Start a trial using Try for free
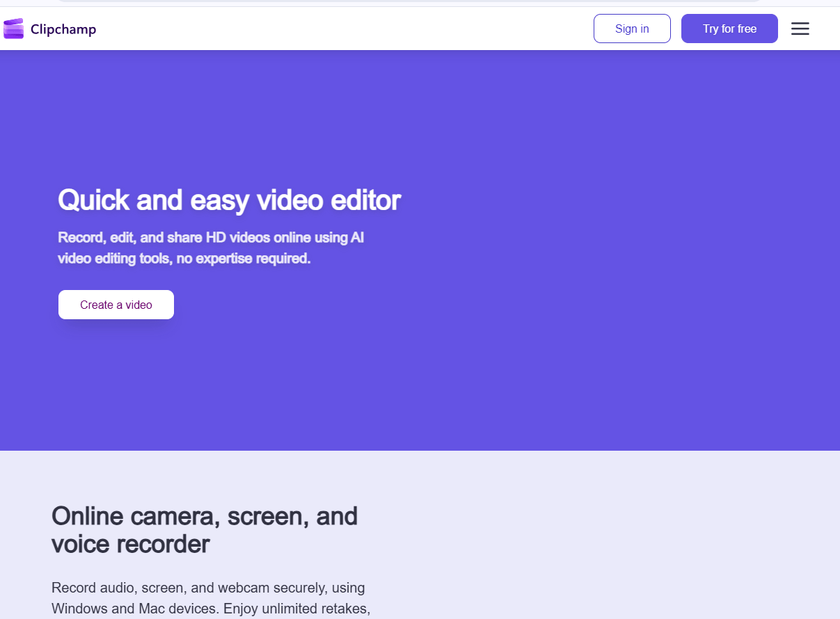The height and width of the screenshot is (619, 840). [729, 29]
